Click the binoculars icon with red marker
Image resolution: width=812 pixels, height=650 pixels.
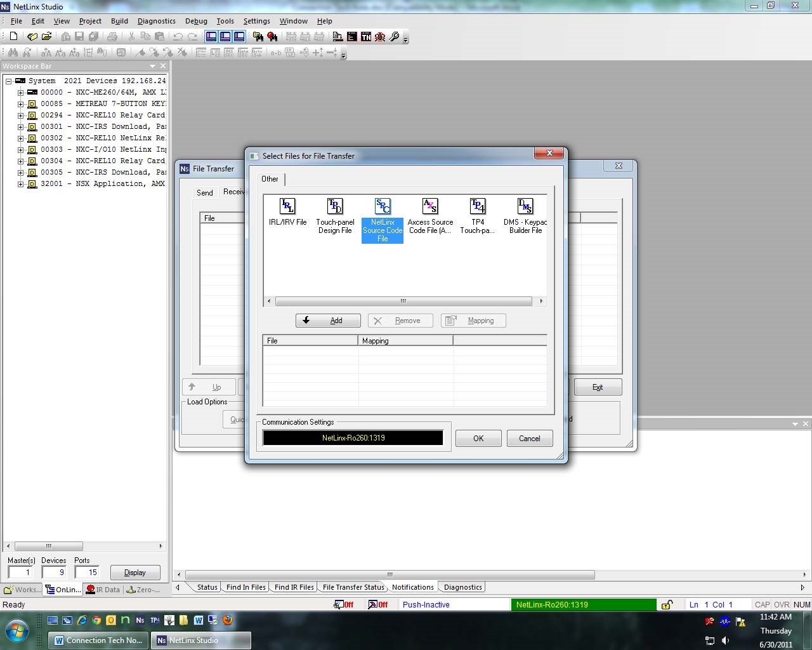coord(272,37)
